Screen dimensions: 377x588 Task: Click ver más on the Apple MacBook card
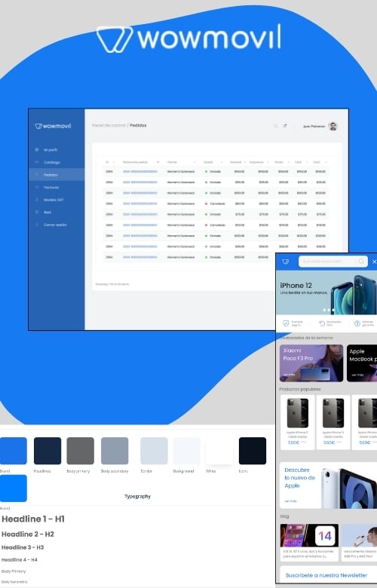click(x=357, y=375)
